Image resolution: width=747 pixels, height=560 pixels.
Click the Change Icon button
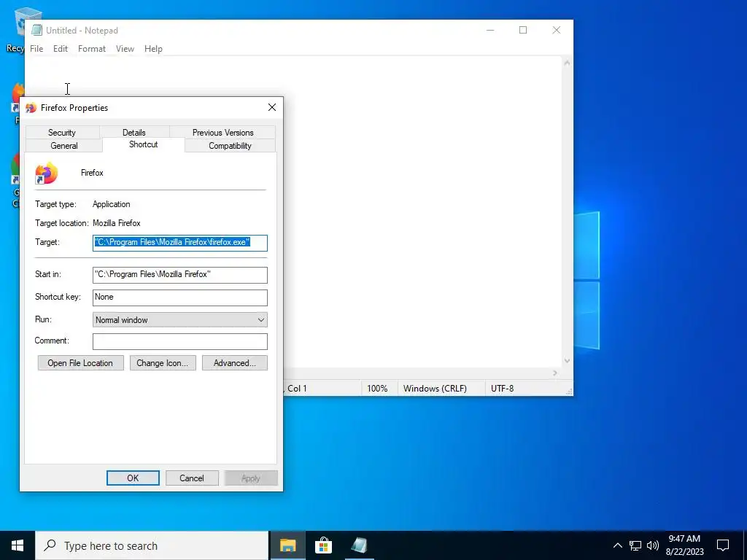pos(163,363)
